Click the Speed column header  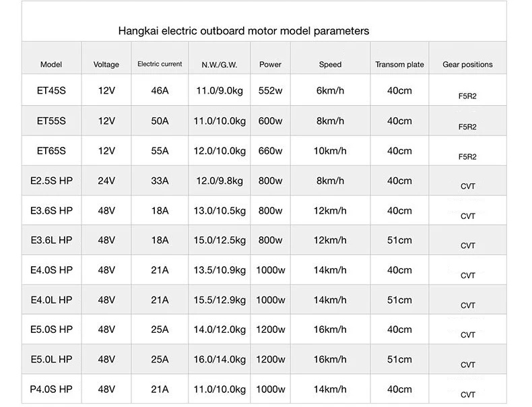coord(330,65)
